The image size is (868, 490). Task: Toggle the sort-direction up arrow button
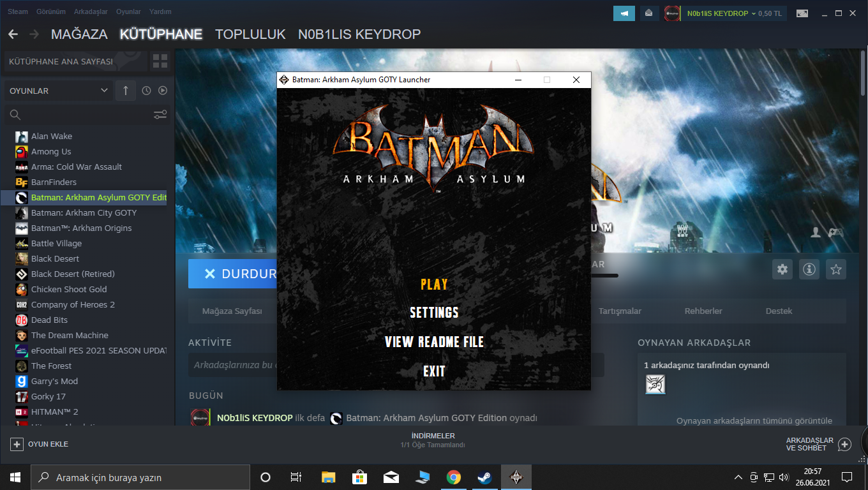point(125,91)
